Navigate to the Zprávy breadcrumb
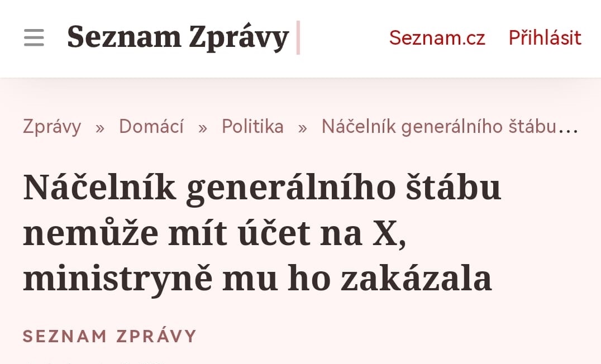This screenshot has width=601, height=364. point(52,127)
